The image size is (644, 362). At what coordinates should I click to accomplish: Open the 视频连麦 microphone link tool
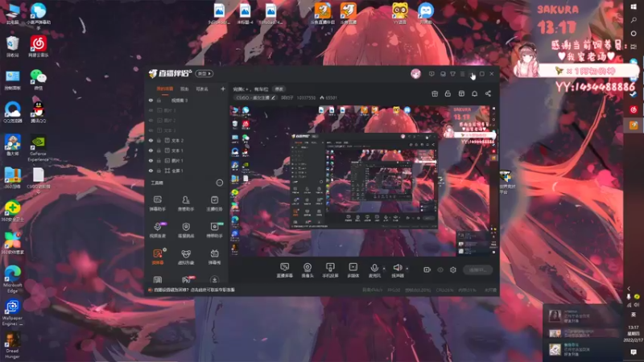[x=158, y=230]
